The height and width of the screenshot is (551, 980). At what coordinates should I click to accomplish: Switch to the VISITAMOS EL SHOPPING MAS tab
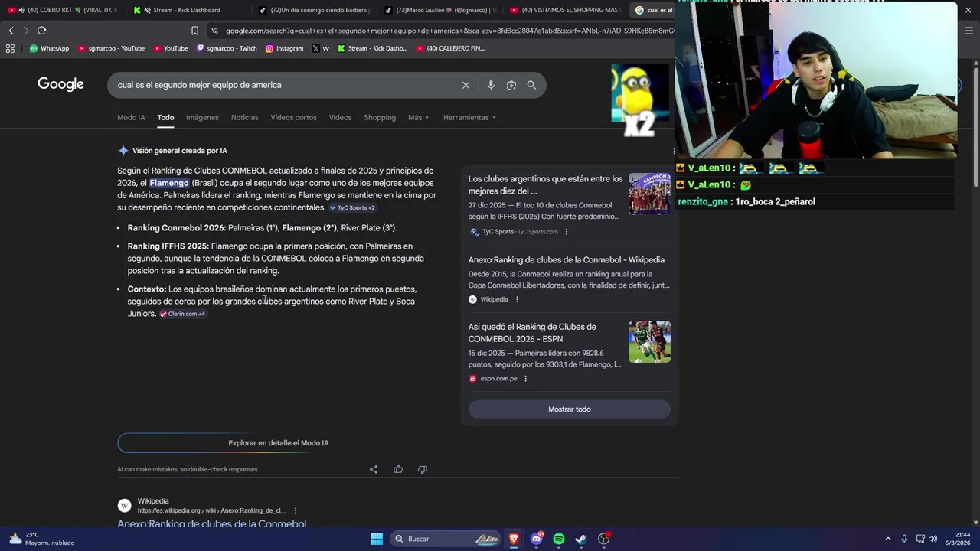[565, 10]
